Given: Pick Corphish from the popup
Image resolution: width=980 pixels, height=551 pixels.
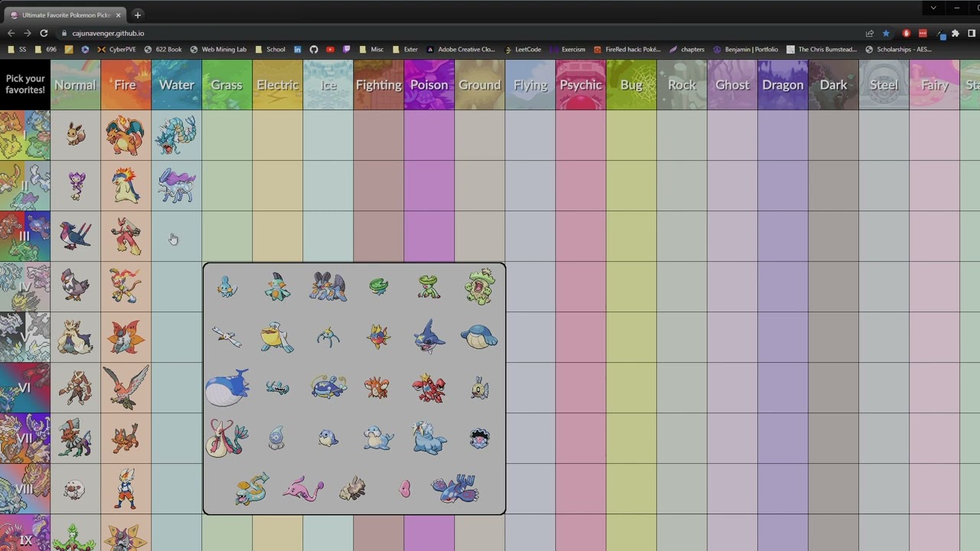Looking at the screenshot, I should click(377, 387).
